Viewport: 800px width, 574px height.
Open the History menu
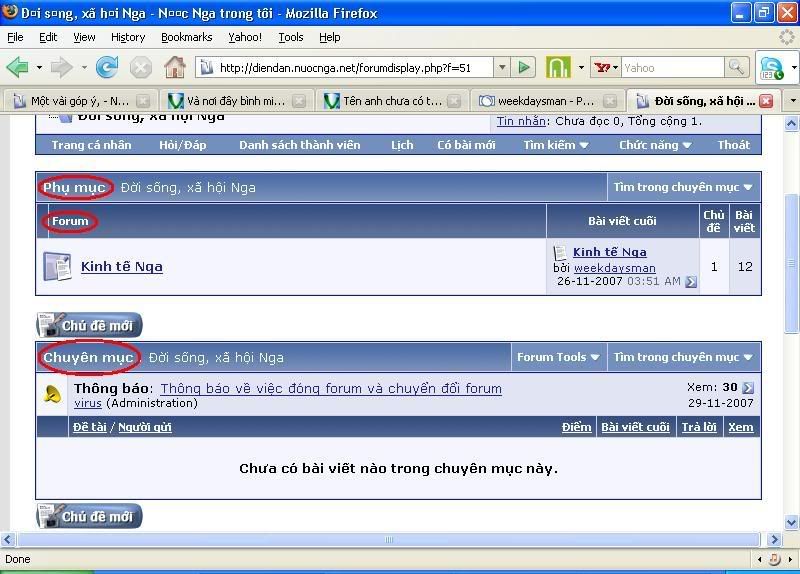click(128, 37)
